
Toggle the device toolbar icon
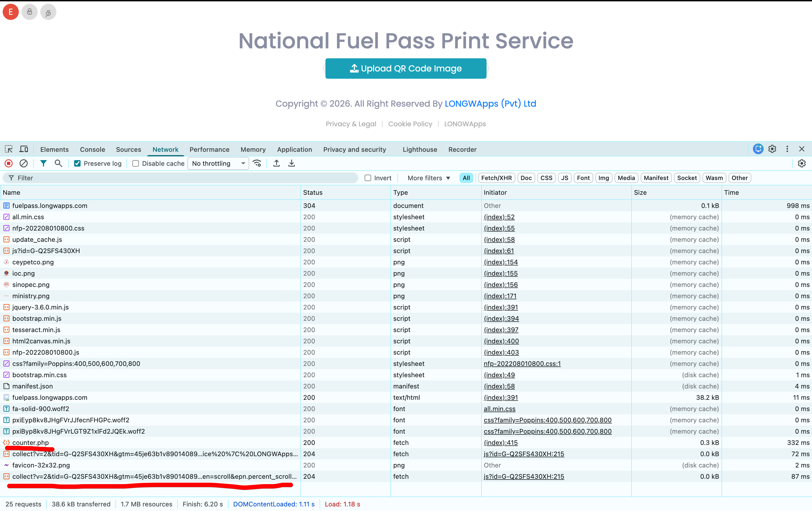[24, 149]
